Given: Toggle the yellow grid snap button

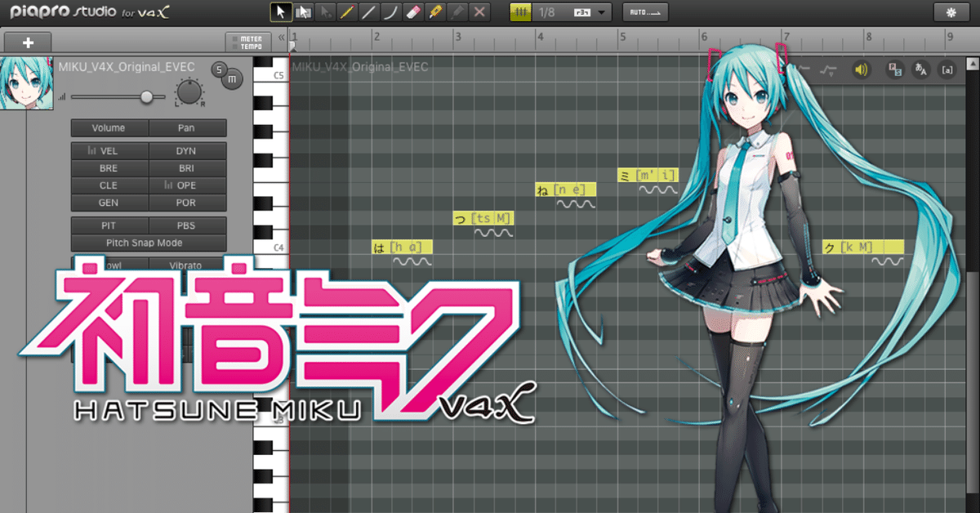Looking at the screenshot, I should (x=523, y=12).
